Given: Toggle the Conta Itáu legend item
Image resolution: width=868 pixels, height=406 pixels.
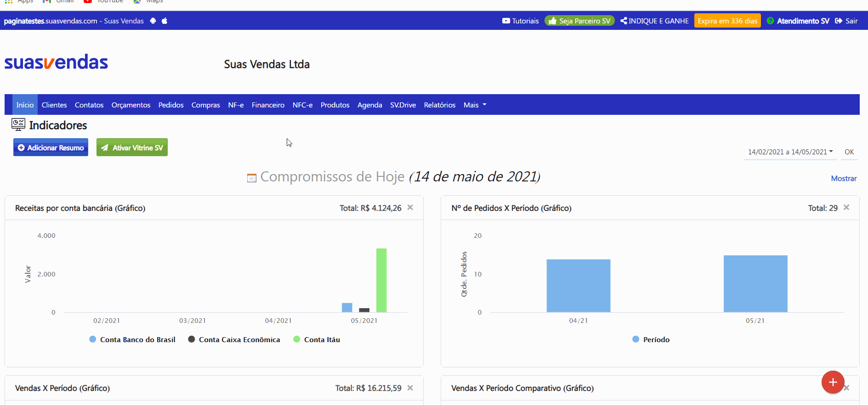Looking at the screenshot, I should coord(317,339).
